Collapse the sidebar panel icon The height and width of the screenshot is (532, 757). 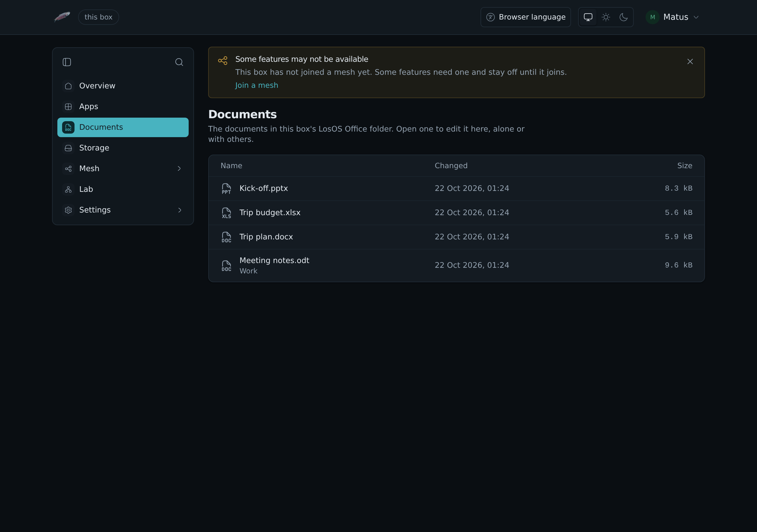pyautogui.click(x=67, y=62)
